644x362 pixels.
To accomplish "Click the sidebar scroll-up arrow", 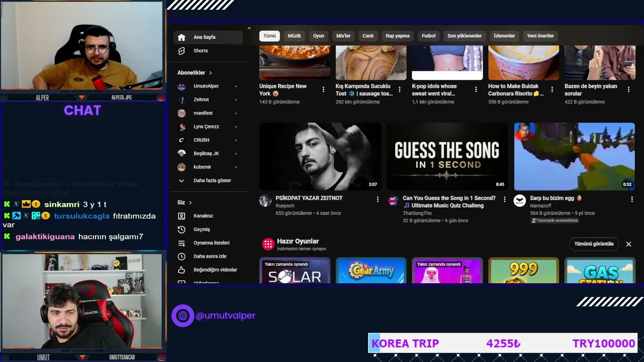I will click(249, 29).
